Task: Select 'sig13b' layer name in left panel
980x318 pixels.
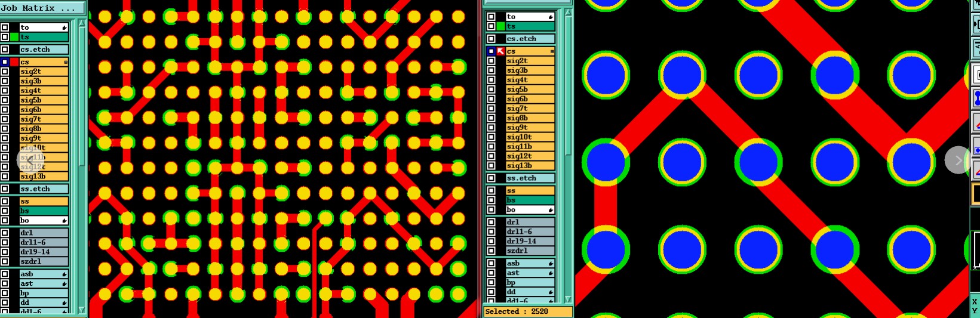Action: (x=44, y=176)
